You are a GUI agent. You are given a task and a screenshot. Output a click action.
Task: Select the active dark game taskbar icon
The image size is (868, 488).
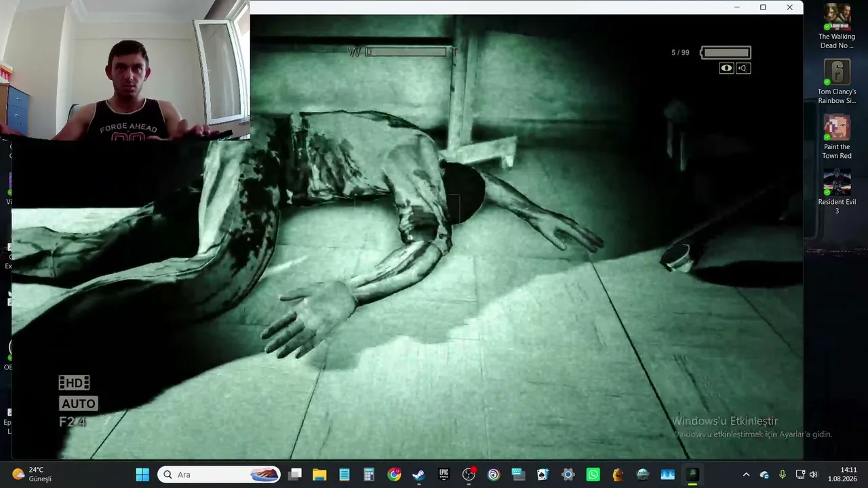(692, 474)
